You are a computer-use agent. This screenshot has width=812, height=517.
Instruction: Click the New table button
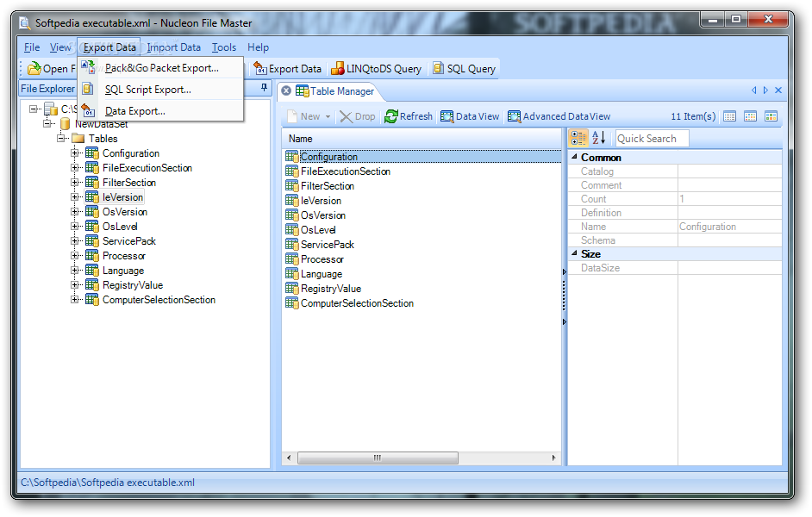(304, 116)
